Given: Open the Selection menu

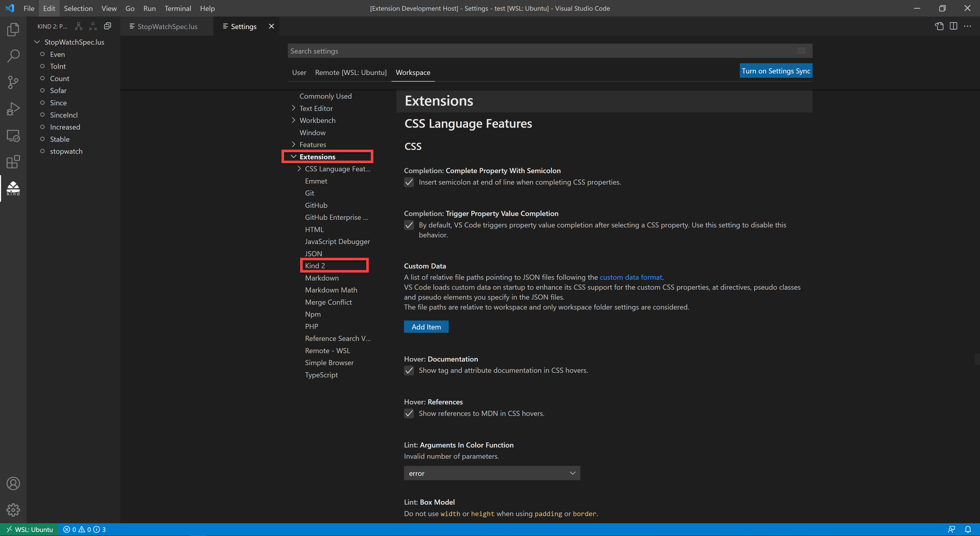Looking at the screenshot, I should tap(78, 8).
